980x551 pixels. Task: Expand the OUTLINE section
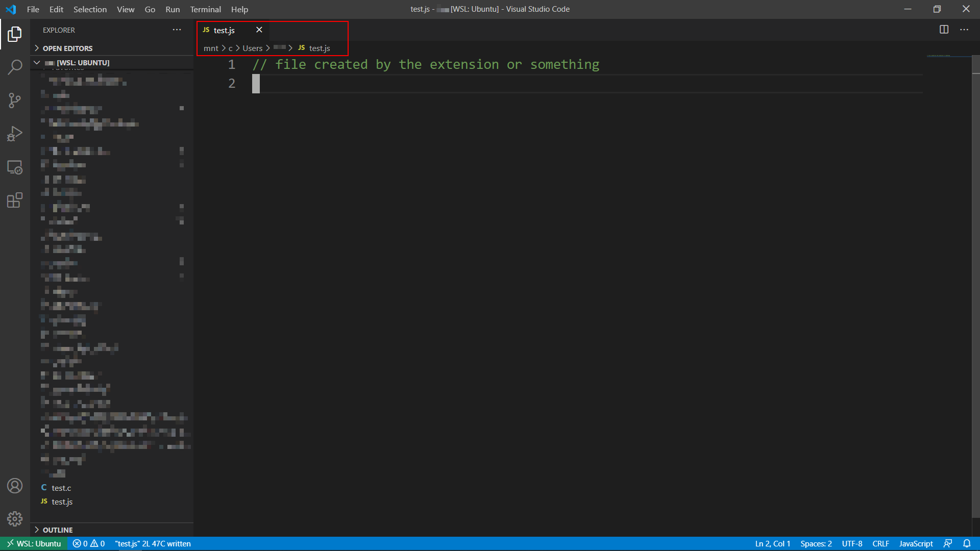58,530
